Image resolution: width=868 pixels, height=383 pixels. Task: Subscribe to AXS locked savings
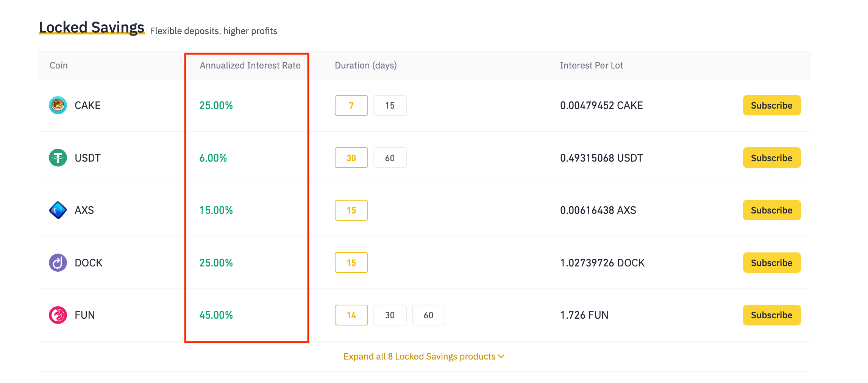[771, 210]
